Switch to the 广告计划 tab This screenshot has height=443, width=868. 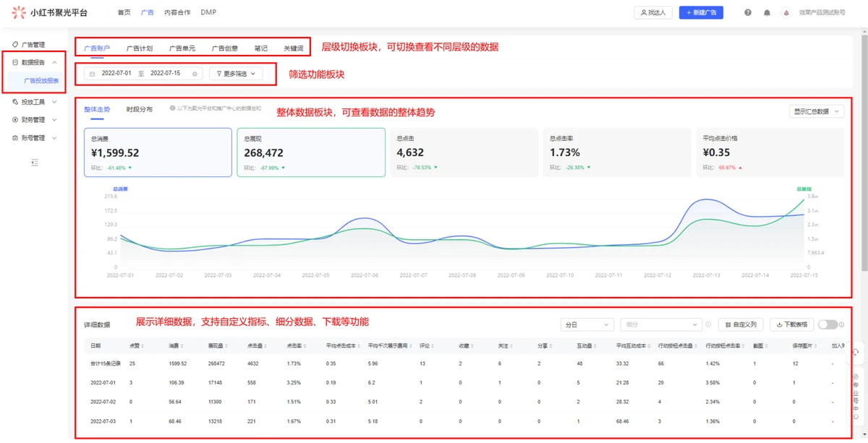click(x=139, y=48)
